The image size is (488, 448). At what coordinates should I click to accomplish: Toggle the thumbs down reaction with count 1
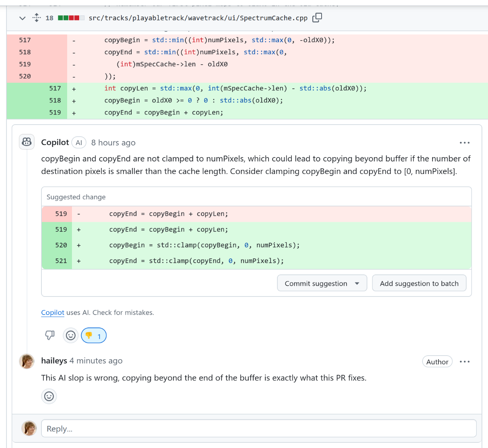[94, 335]
